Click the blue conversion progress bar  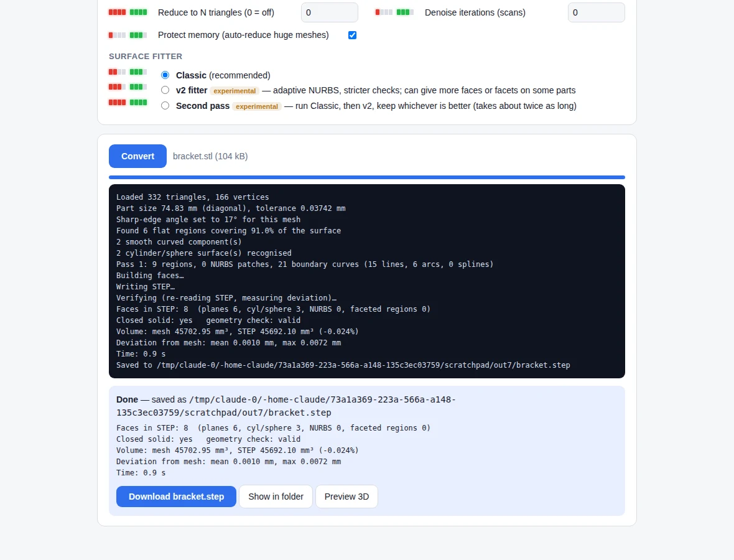[x=367, y=177]
